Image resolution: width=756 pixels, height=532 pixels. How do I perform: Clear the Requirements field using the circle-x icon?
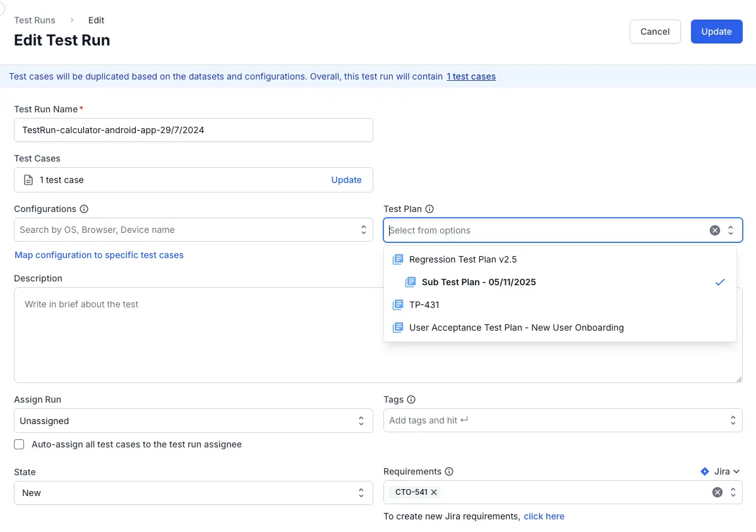coord(716,492)
